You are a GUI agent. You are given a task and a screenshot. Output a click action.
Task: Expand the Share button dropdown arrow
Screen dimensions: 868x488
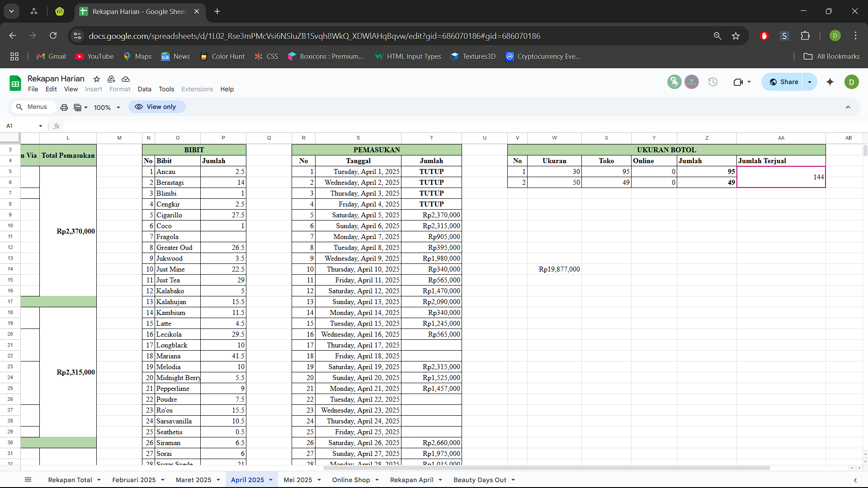coord(810,82)
